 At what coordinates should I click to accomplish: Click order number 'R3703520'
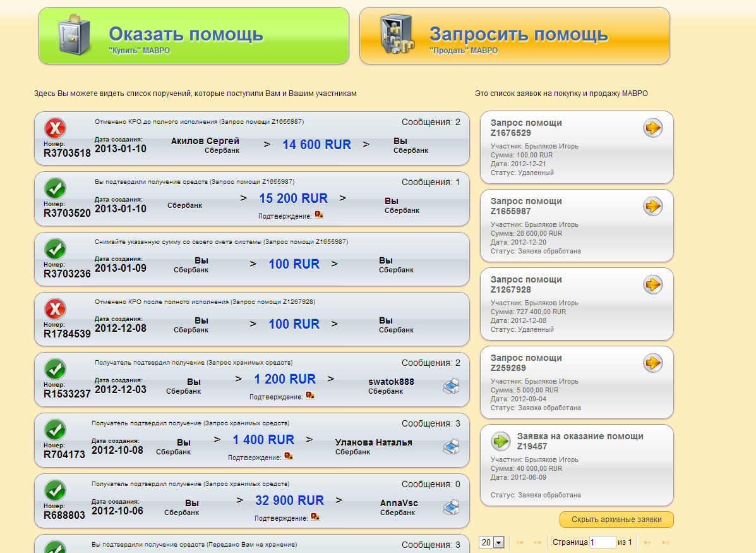pos(67,213)
